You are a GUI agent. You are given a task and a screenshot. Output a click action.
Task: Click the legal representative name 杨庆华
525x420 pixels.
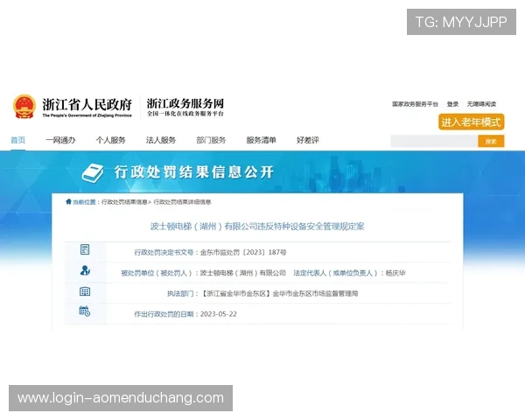(x=395, y=273)
